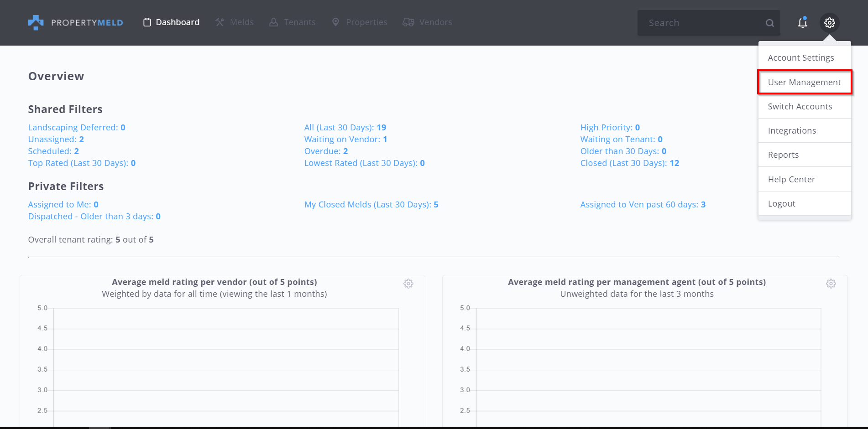Select Logout from the settings menu
Viewport: 868px width, 429px height.
coord(781,204)
